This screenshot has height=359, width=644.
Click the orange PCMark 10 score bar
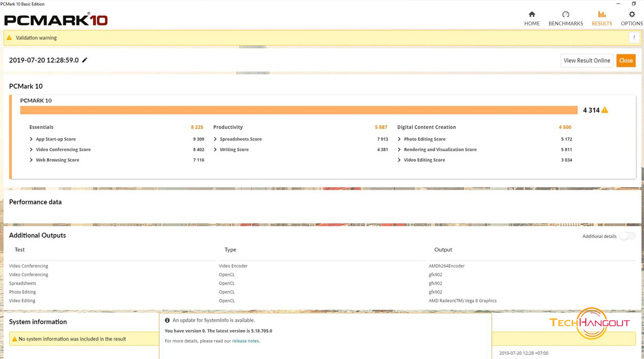(x=299, y=110)
